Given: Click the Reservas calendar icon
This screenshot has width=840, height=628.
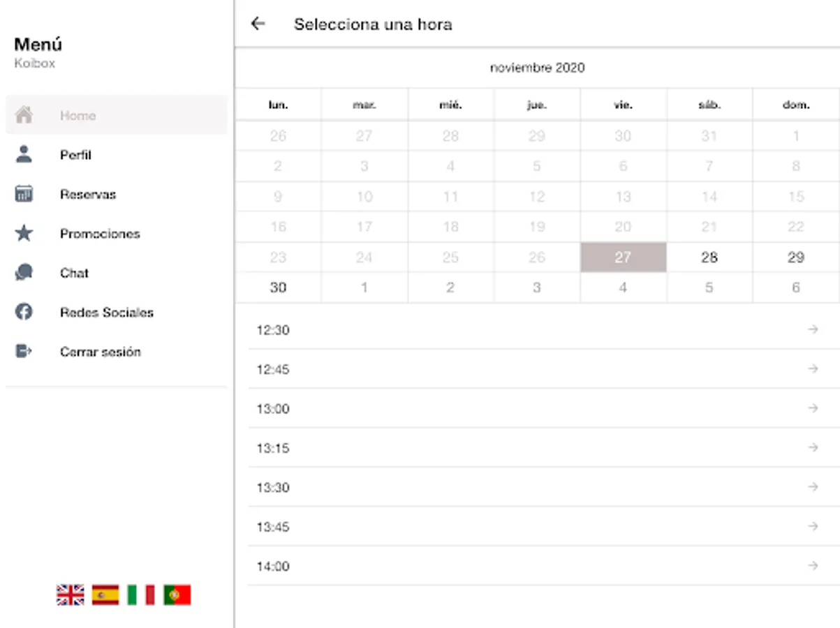Looking at the screenshot, I should 24,194.
